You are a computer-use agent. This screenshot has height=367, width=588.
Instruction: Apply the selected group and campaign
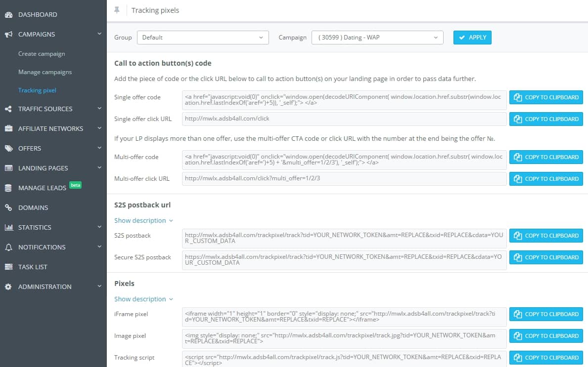(472, 38)
